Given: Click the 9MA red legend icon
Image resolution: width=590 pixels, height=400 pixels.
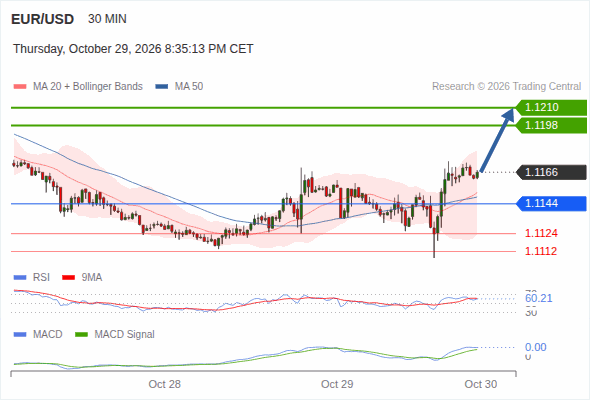Looking at the screenshot, I should pos(68,278).
